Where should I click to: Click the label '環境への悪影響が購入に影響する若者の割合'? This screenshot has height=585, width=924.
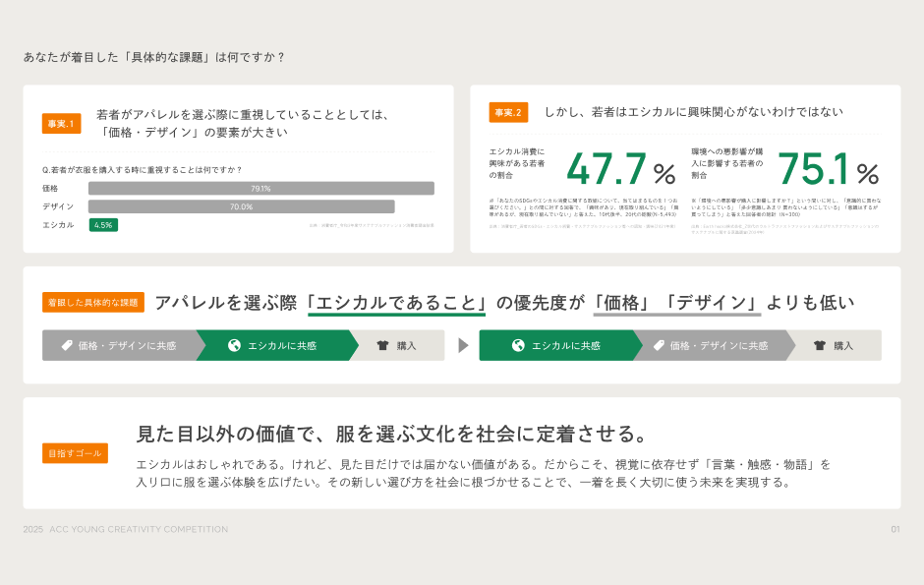coord(727,163)
